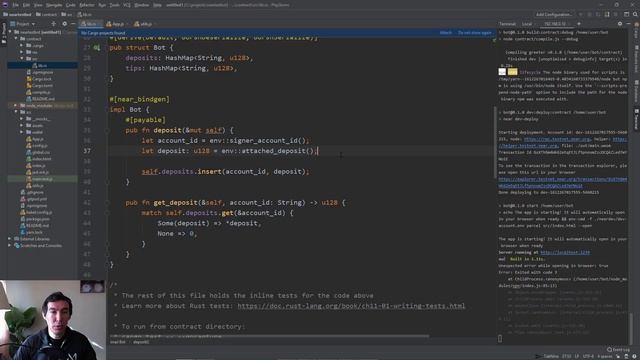Click Attach link in Cargo notification
Viewport: 640px width, 360px height.
[x=446, y=33]
